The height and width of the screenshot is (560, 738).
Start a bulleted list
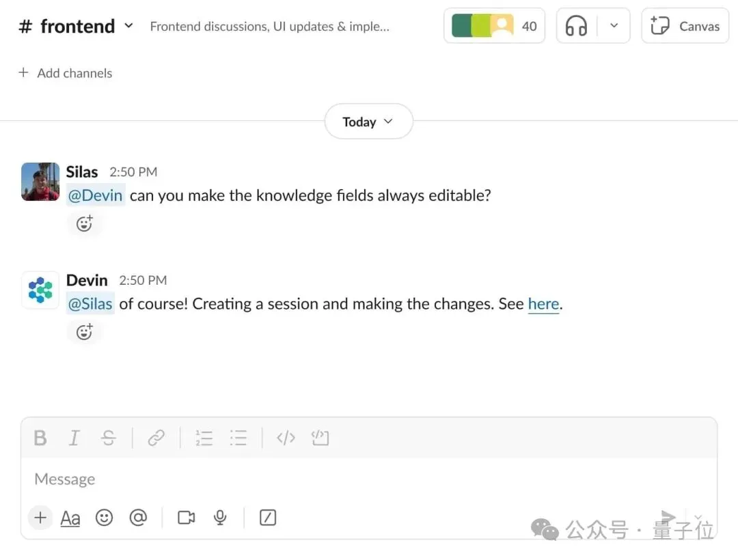238,438
